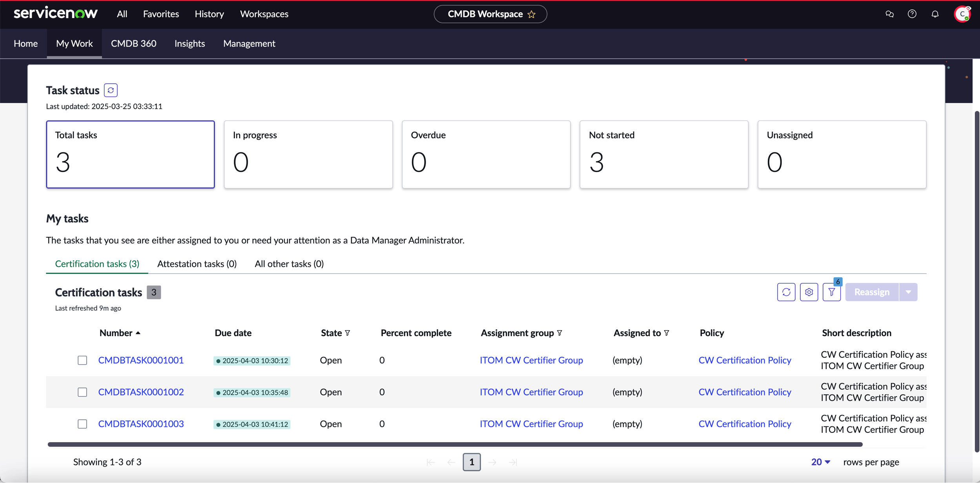Image resolution: width=980 pixels, height=483 pixels.
Task: Select the Overdue card
Action: 486,154
